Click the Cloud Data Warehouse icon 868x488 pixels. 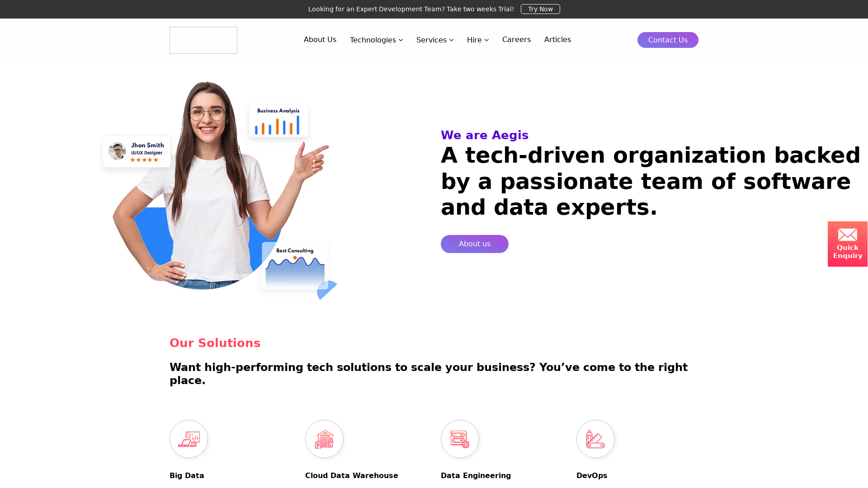point(324,439)
